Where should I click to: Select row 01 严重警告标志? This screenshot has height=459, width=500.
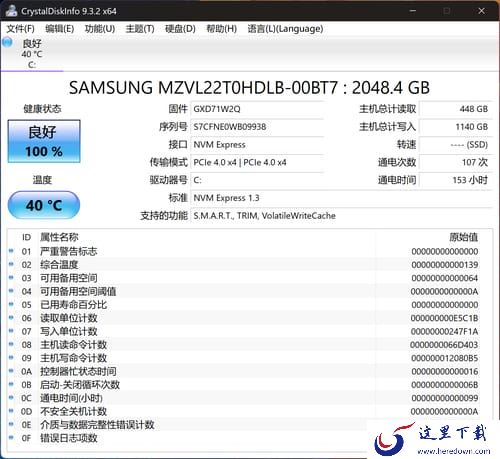(250, 251)
